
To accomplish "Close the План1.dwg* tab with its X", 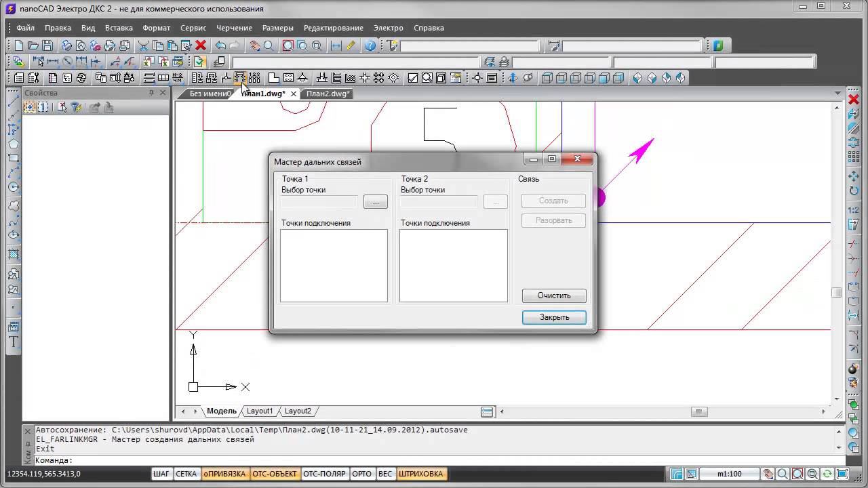I will 294,94.
